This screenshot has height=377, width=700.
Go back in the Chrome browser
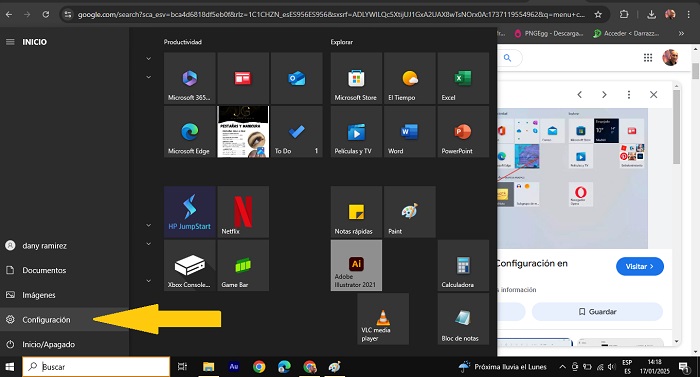tap(9, 14)
